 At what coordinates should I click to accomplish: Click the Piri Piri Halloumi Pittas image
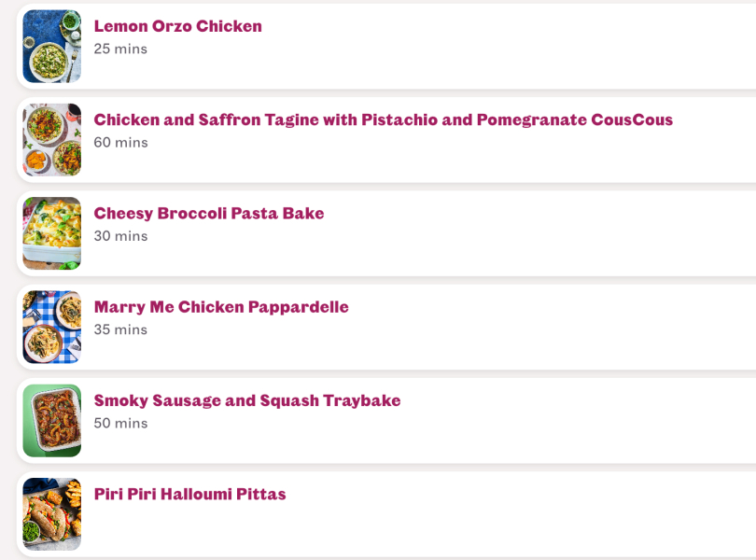pos(51,513)
